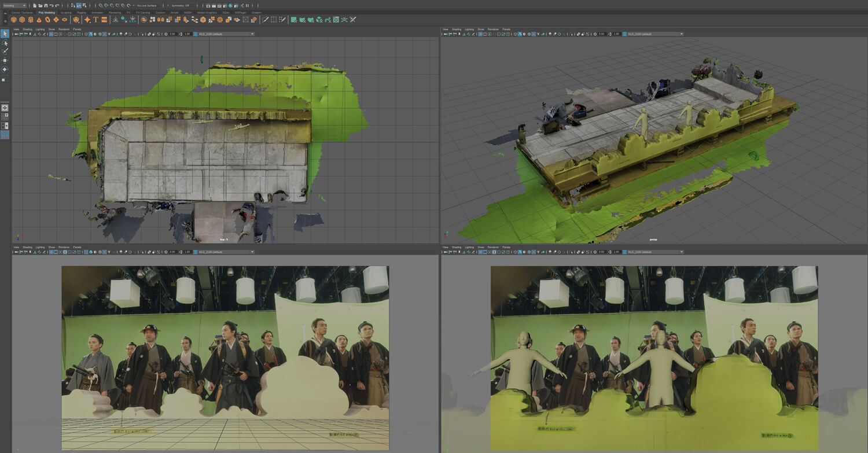Open HLG_2100 view transform dropdown in perspective viewport
The width and height of the screenshot is (868, 453).
click(656, 34)
